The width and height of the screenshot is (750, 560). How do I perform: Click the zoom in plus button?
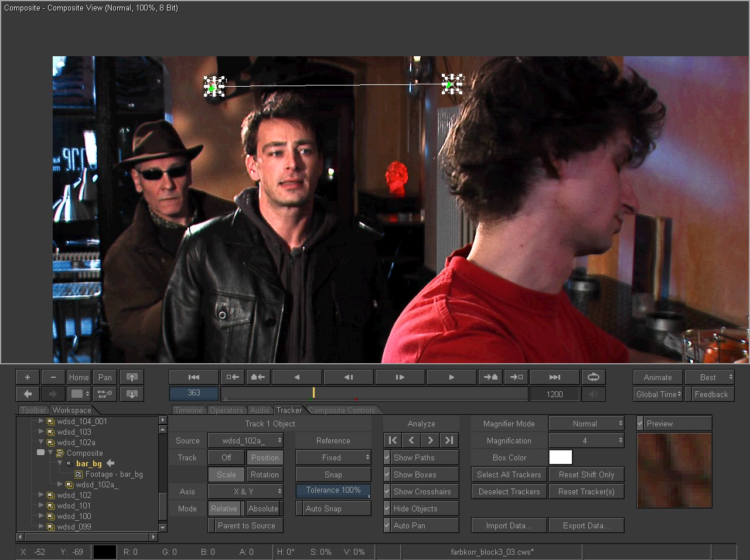click(28, 377)
